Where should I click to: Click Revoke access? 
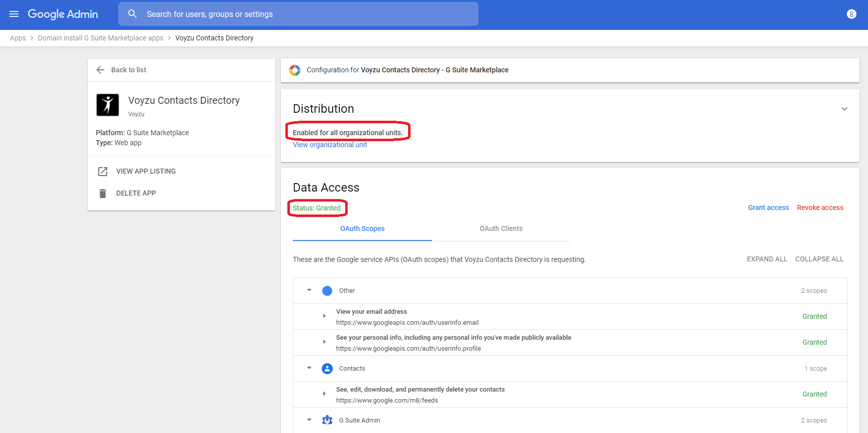tap(820, 208)
